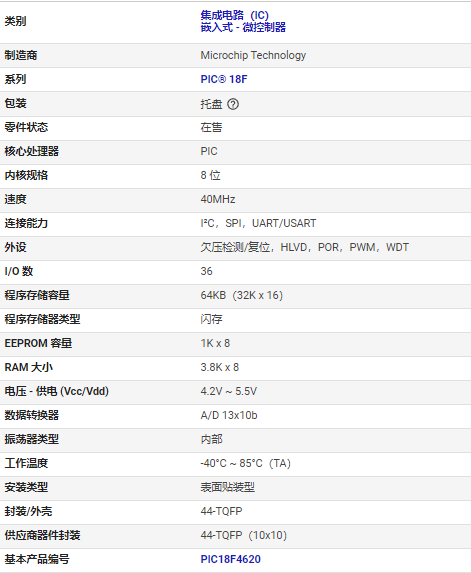Click the 44-TQFP (10x10) supplier package value
Image resolution: width=471 pixels, height=573 pixels.
point(244,535)
